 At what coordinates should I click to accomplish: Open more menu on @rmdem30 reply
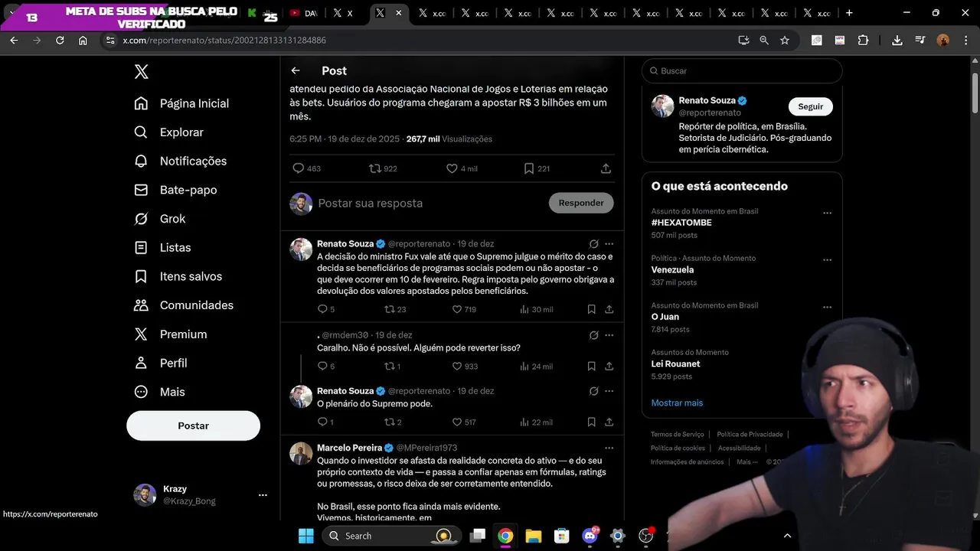pos(609,335)
